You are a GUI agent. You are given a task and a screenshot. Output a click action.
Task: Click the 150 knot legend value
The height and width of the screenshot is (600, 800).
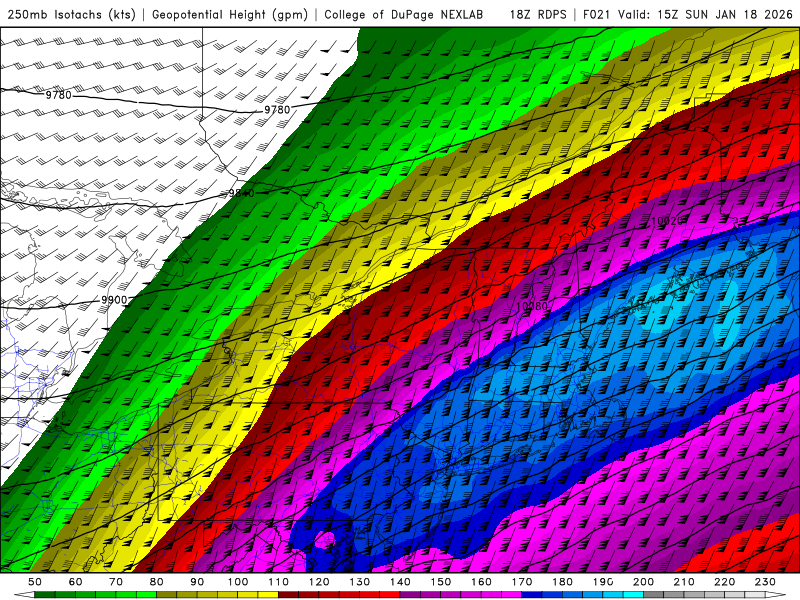point(441,582)
